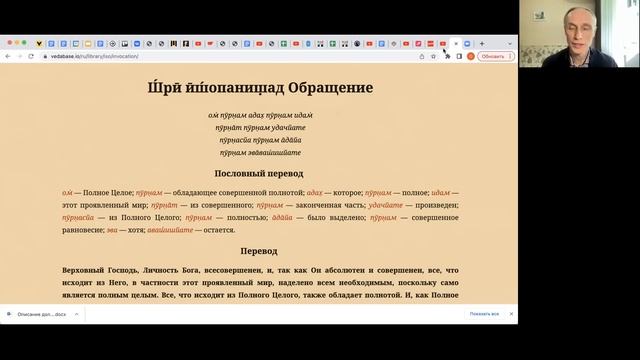Viewport: 640px width, 360px height.
Task: Reload the vedabase.io page
Action: click(x=31, y=56)
